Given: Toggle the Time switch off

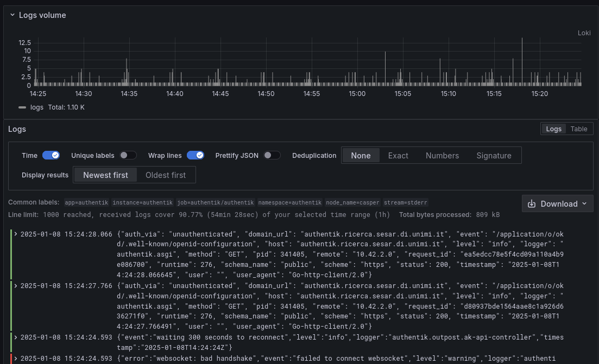Looking at the screenshot, I should point(51,156).
